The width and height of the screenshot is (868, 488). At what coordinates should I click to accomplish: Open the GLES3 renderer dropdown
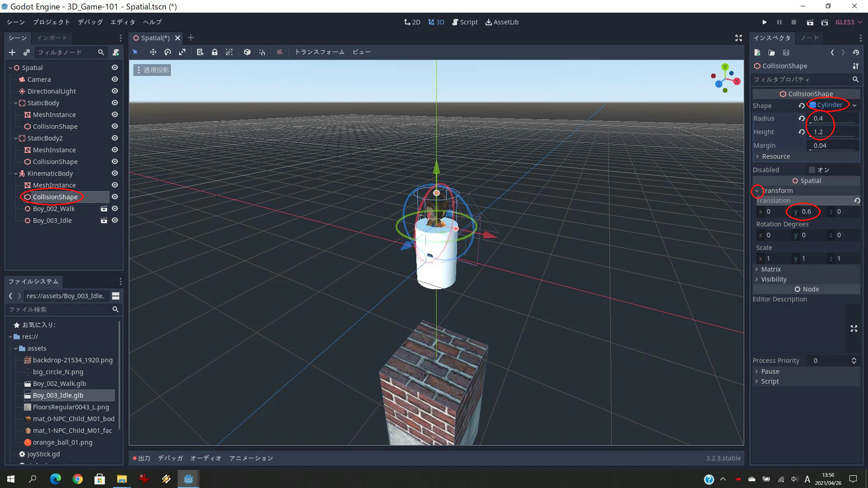click(x=849, y=22)
